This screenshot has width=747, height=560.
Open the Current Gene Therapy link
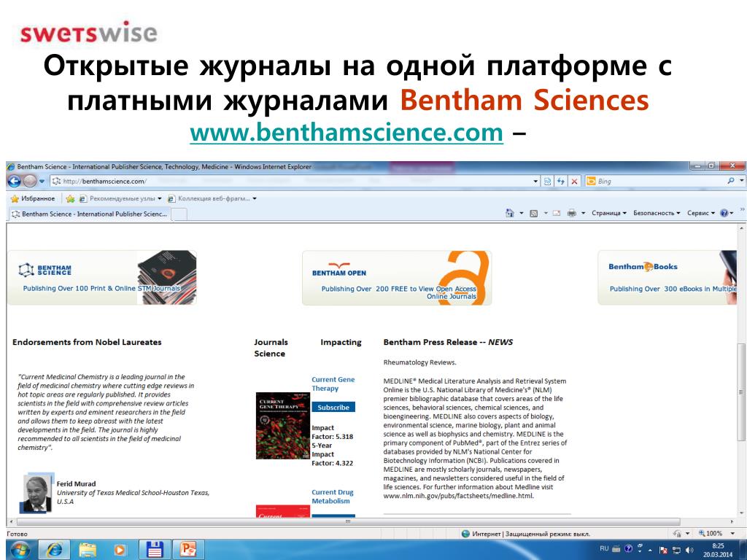point(333,384)
